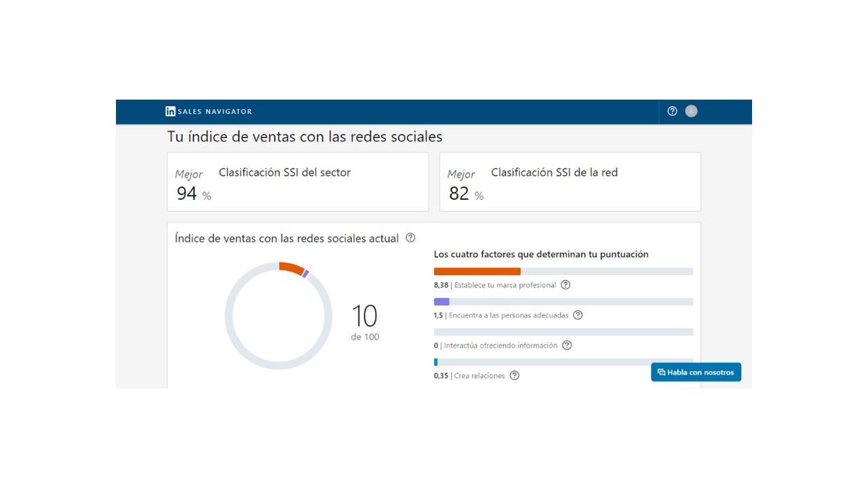Viewport: 868px width, 488px height.
Task: Click help icon next to 'Interactúa ofreciendo información'
Action: (567, 345)
